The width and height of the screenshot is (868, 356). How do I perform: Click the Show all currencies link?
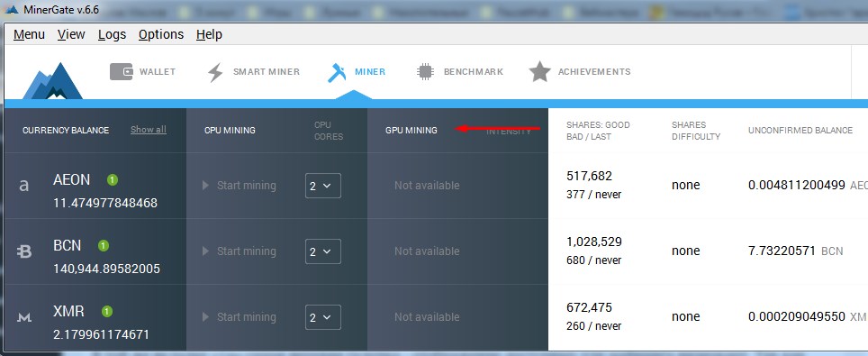[149, 130]
